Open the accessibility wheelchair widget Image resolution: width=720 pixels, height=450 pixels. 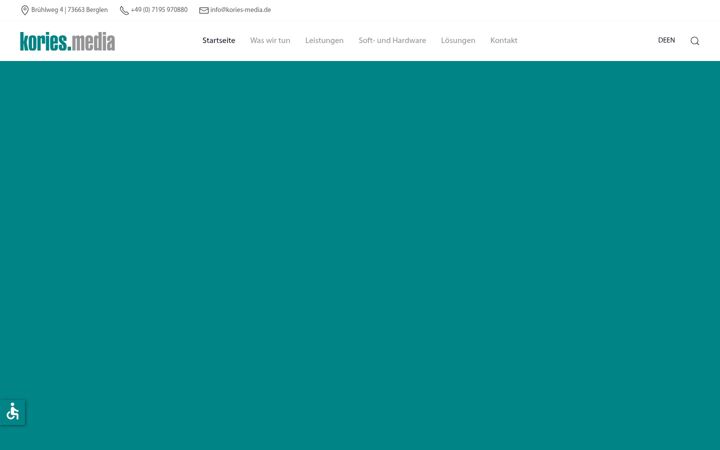coord(13,412)
